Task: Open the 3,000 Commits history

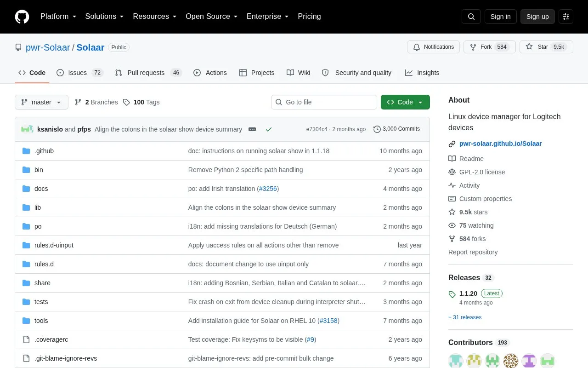Action: (397, 129)
